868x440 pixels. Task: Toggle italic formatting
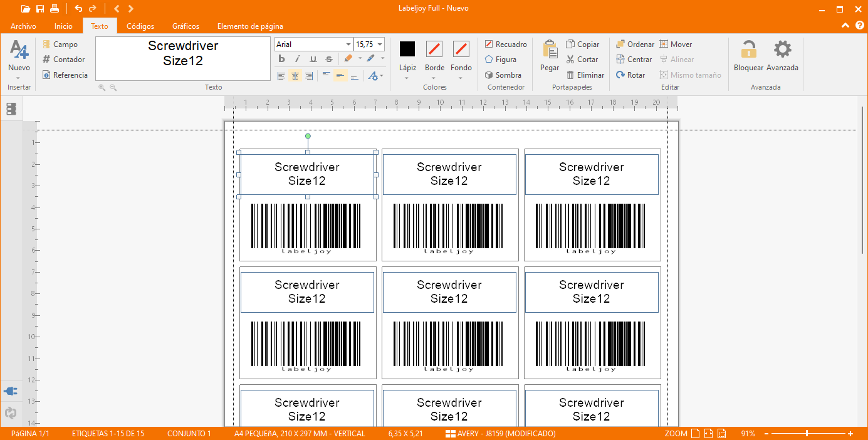[298, 59]
